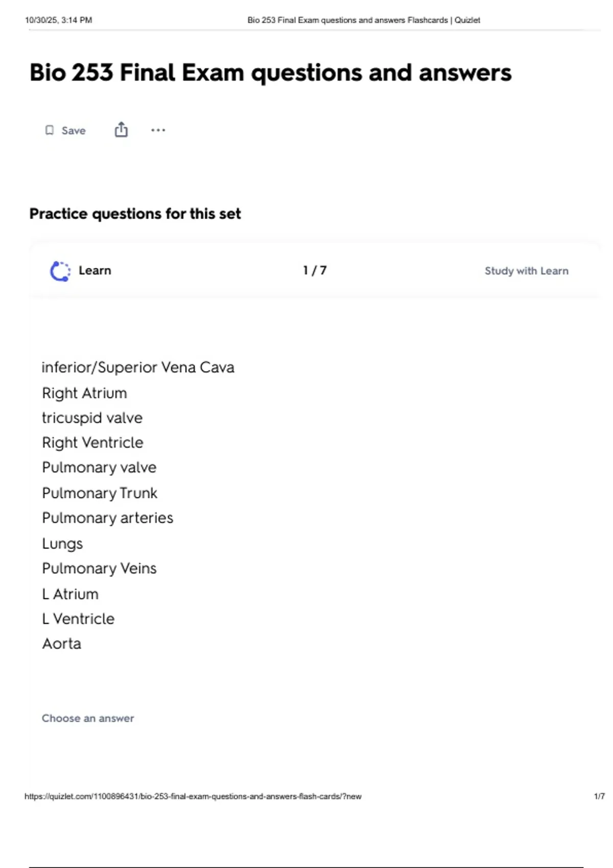613x868 pixels.
Task: Select the L Ventricle line
Action: 78,619
